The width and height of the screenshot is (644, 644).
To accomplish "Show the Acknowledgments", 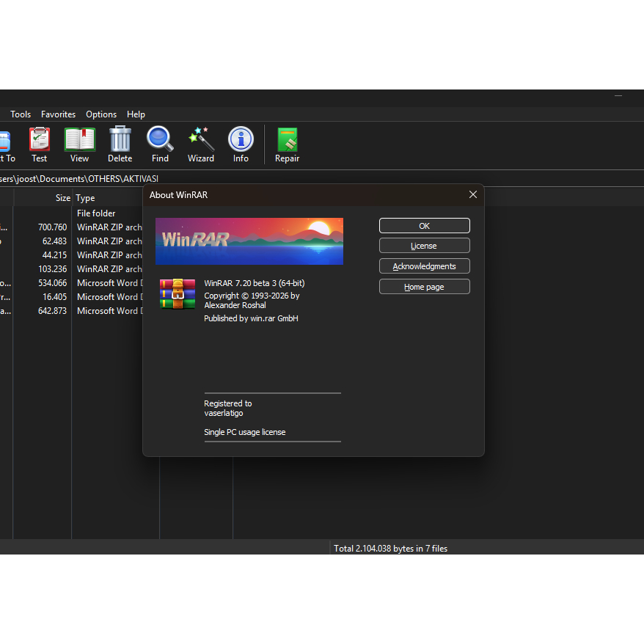I will pyautogui.click(x=424, y=266).
